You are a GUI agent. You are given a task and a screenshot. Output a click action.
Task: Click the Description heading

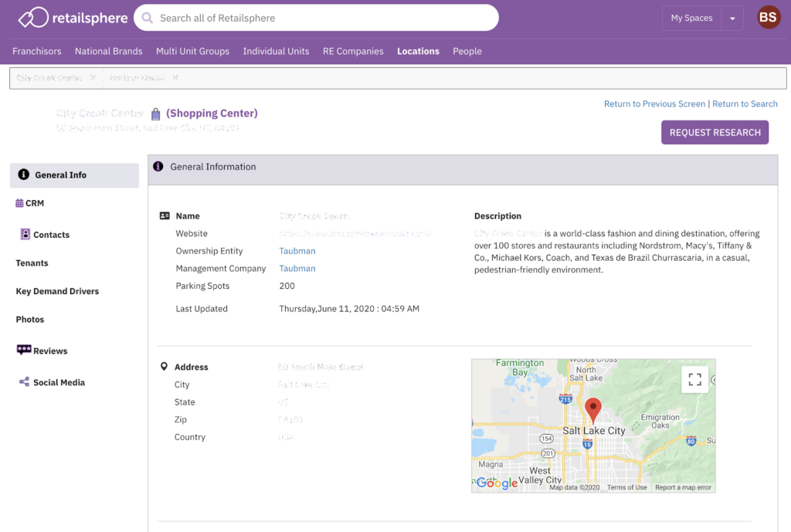click(x=497, y=216)
